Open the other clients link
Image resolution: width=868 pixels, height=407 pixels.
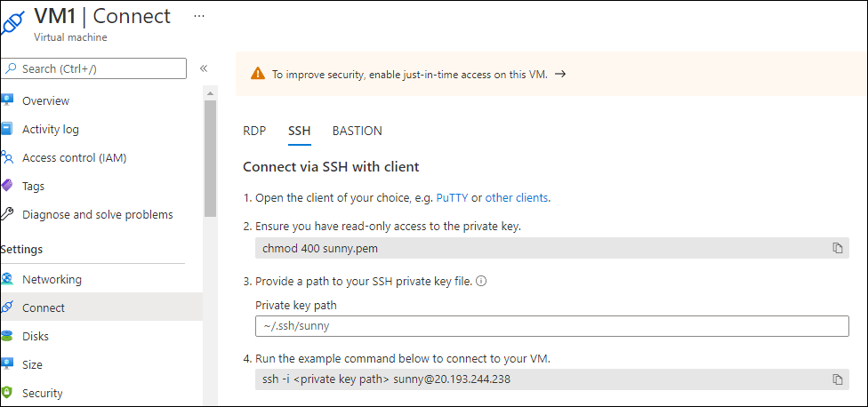517,197
